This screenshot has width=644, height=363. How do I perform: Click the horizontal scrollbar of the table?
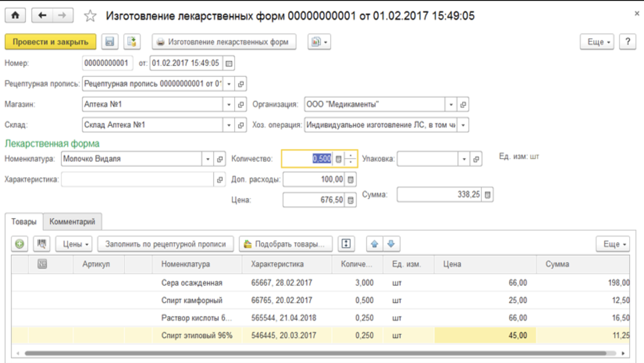316,353
